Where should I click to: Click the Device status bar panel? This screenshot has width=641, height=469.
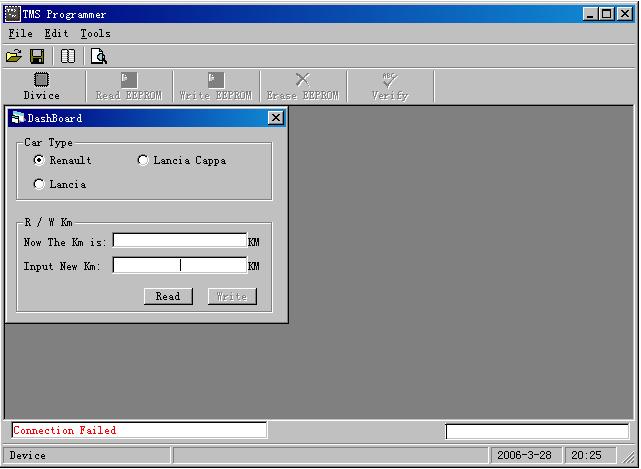pyautogui.click(x=87, y=455)
